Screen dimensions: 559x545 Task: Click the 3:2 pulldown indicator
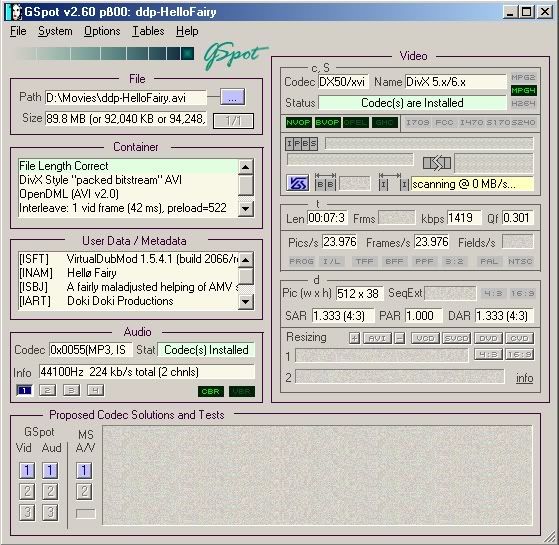(x=454, y=261)
